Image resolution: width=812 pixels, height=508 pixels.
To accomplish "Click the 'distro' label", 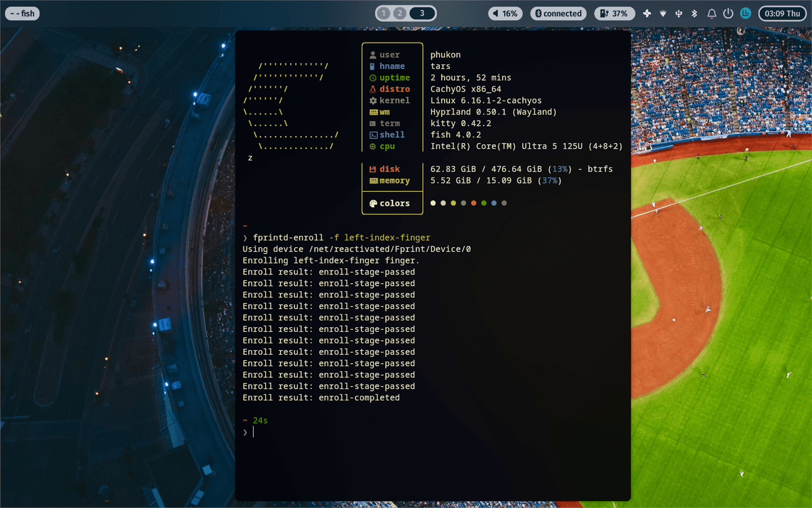I will tap(394, 89).
